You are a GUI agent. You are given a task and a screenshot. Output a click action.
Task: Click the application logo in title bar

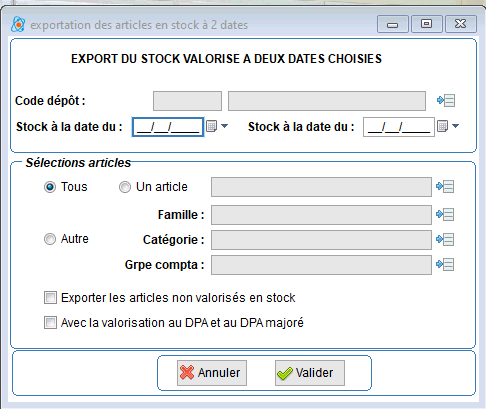[x=18, y=24]
